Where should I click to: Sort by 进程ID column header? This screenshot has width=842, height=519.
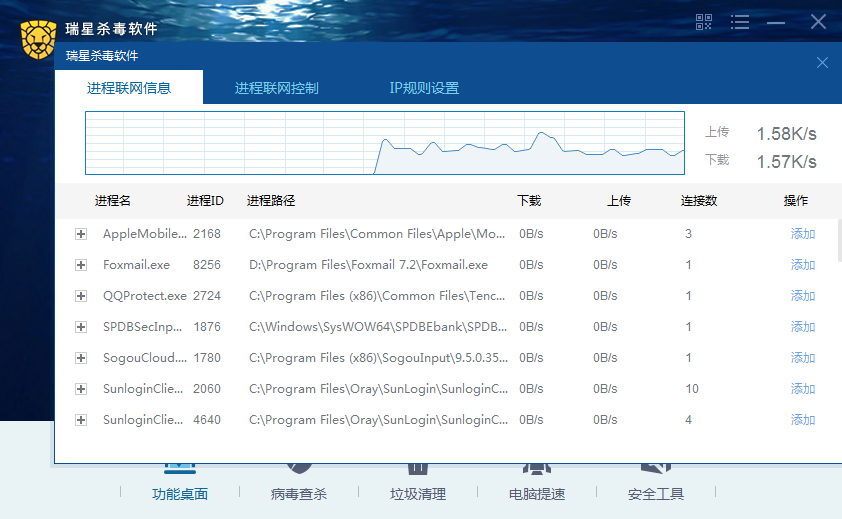click(x=205, y=200)
